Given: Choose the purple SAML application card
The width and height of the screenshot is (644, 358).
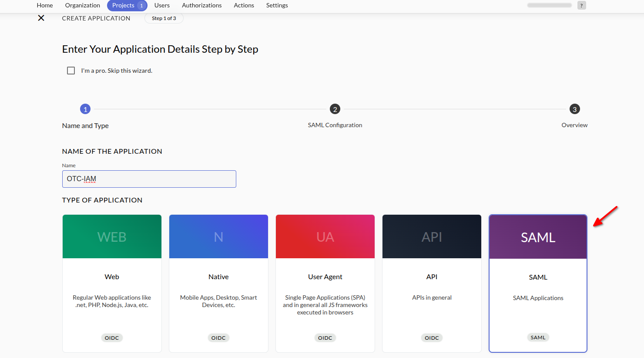Looking at the screenshot, I should coord(538,283).
